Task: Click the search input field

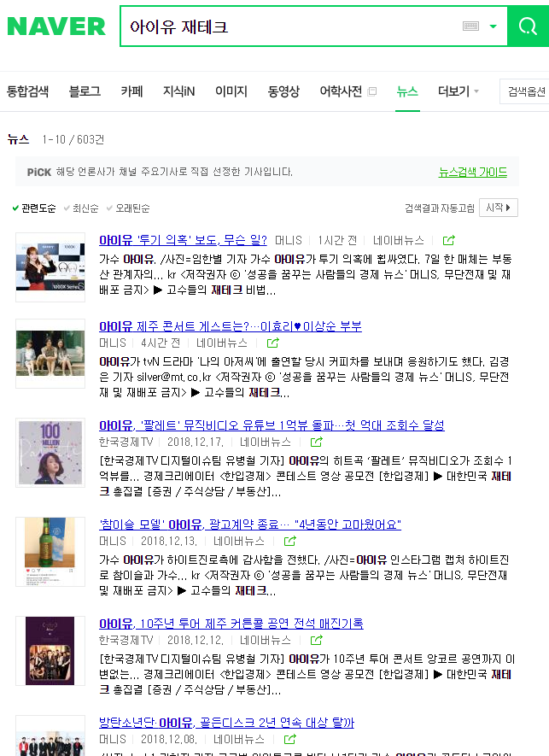Action: [x=290, y=26]
